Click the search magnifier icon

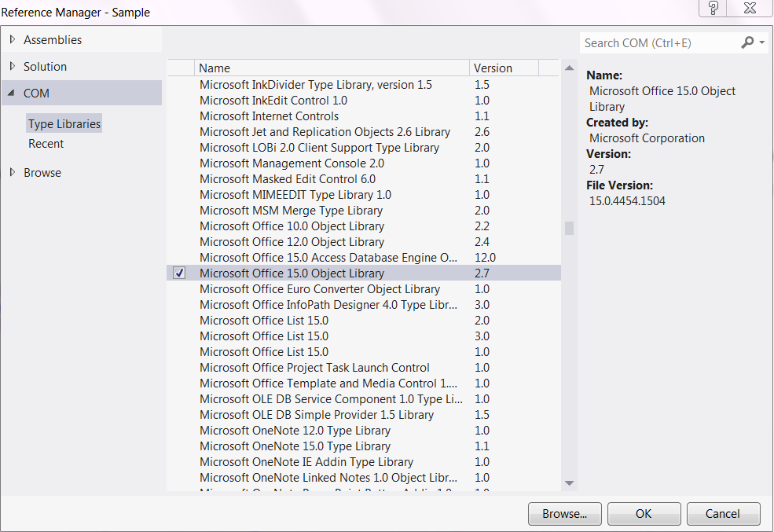747,43
